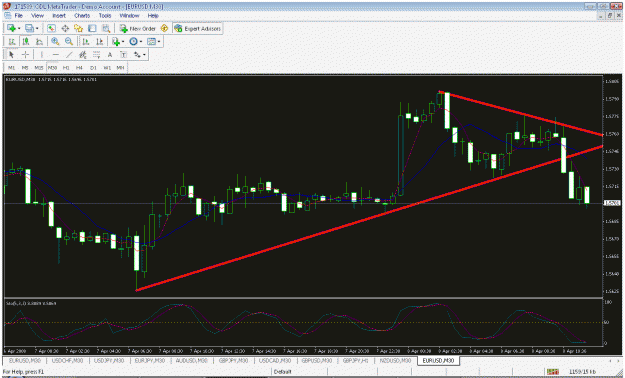The width and height of the screenshot is (625, 378).
Task: Open a new chart with the New Chart icon
Action: point(11,28)
